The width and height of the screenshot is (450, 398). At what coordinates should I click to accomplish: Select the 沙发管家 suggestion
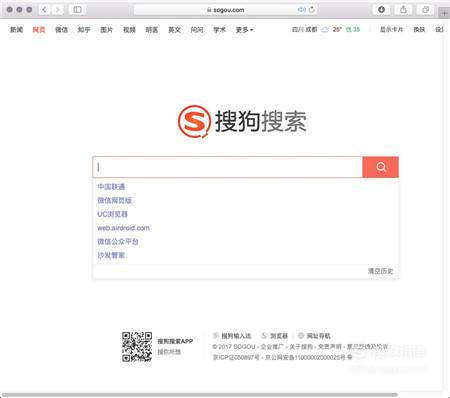coord(111,255)
